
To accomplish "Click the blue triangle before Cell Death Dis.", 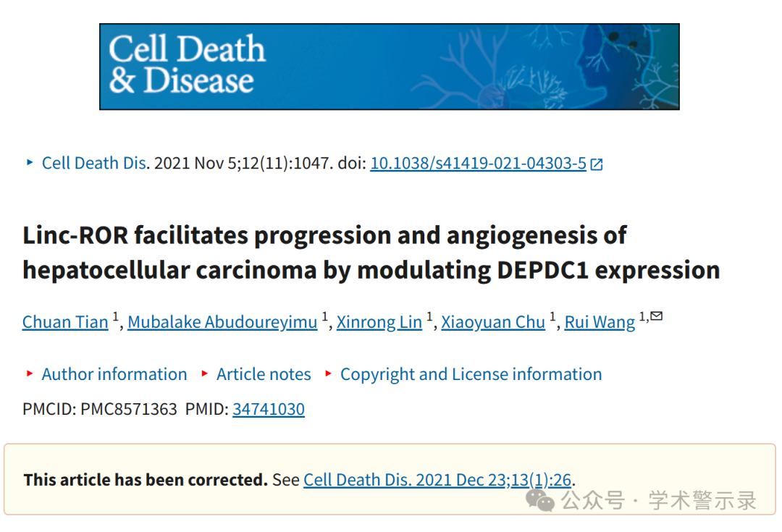I will click(30, 162).
